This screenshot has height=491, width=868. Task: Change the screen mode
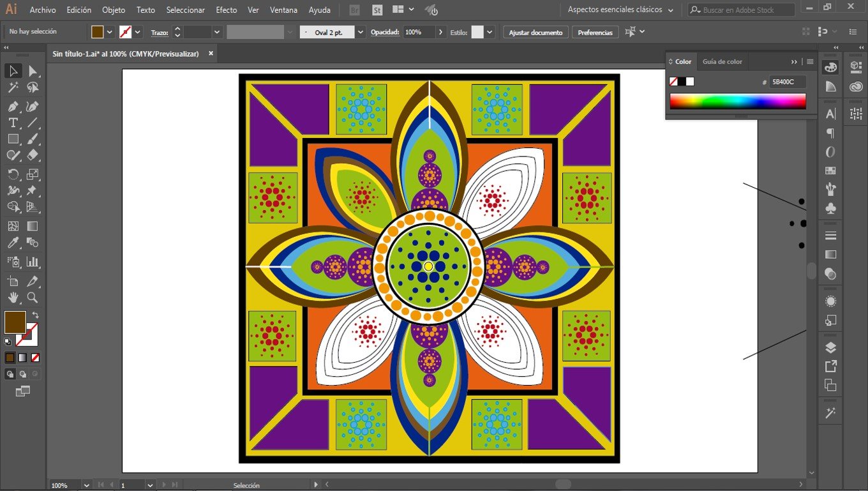click(23, 391)
